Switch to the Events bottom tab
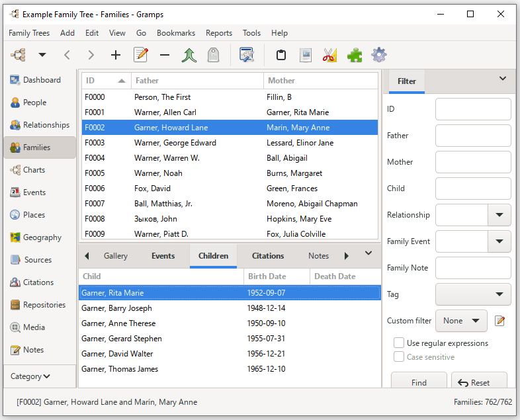Viewport: 520px width, 420px height. pyautogui.click(x=163, y=256)
